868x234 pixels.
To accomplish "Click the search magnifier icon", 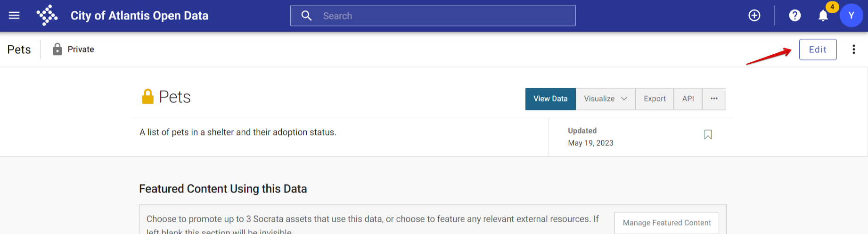I will pyautogui.click(x=306, y=16).
